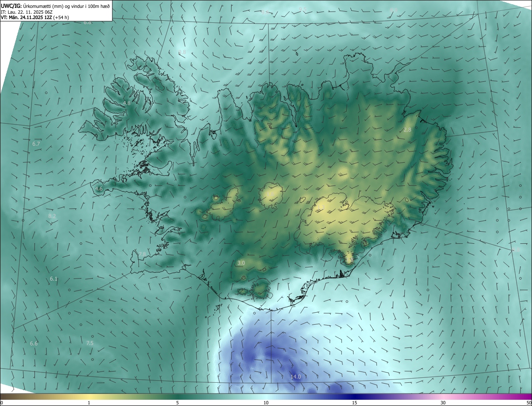Click the 15 label on the color scale

355,403
